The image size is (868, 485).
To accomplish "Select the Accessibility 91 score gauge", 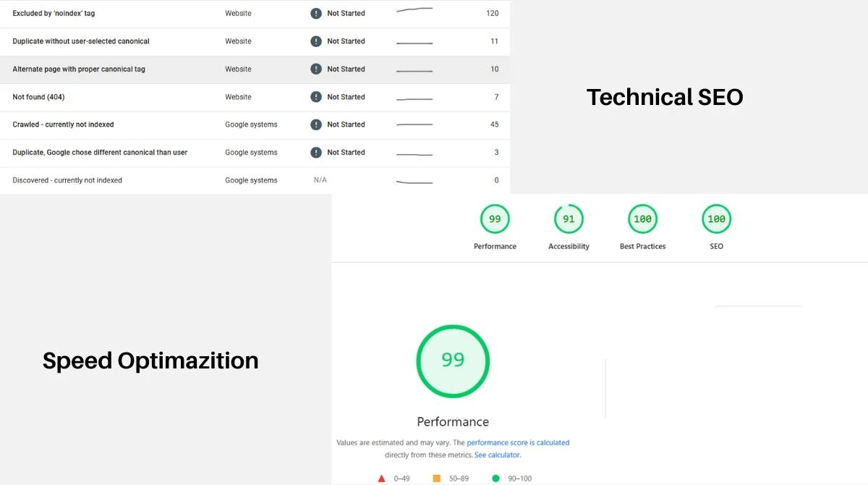I will tap(569, 219).
